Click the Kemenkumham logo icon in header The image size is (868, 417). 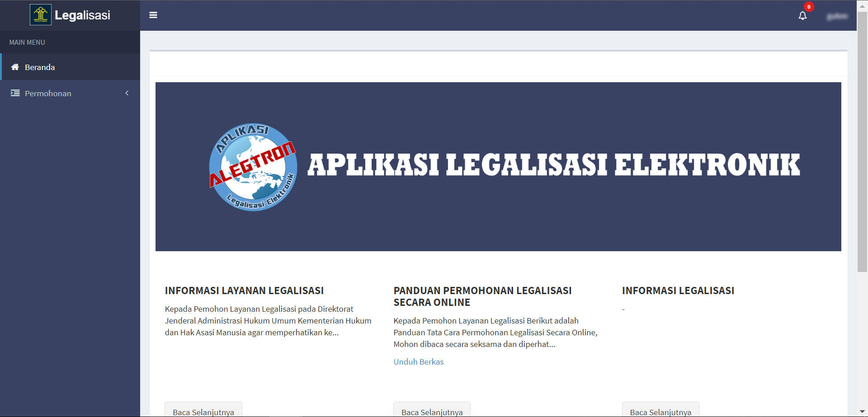click(41, 15)
